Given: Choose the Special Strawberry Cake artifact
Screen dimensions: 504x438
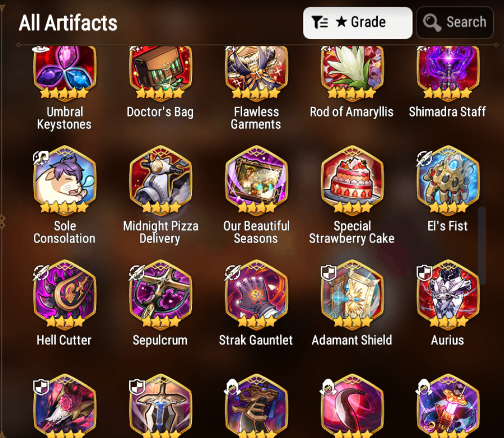Looking at the screenshot, I should tap(352, 180).
